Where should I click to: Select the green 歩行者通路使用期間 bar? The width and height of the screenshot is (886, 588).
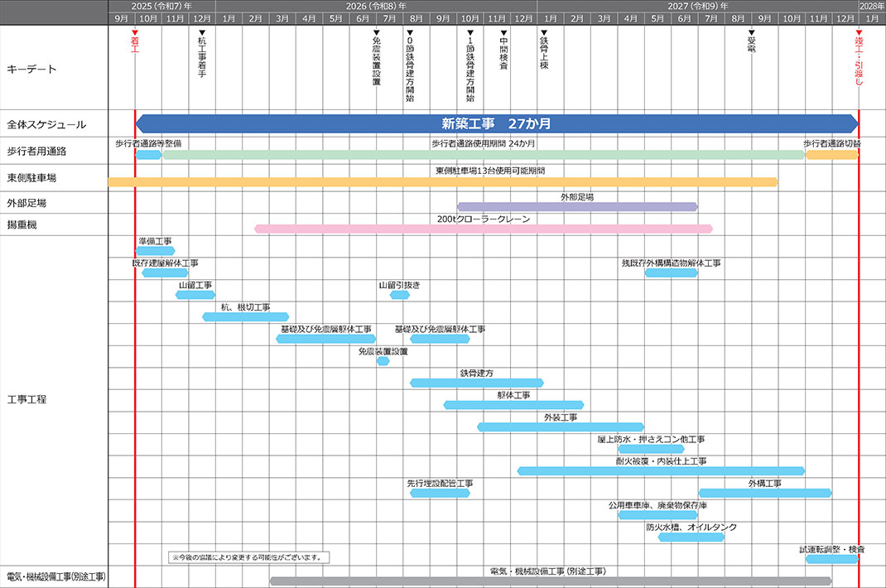[x=483, y=155]
